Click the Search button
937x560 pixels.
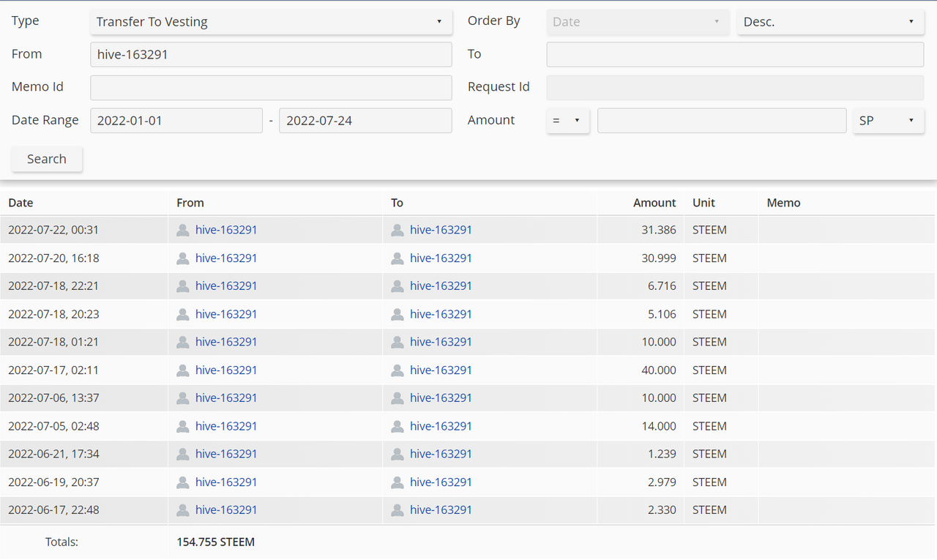47,159
